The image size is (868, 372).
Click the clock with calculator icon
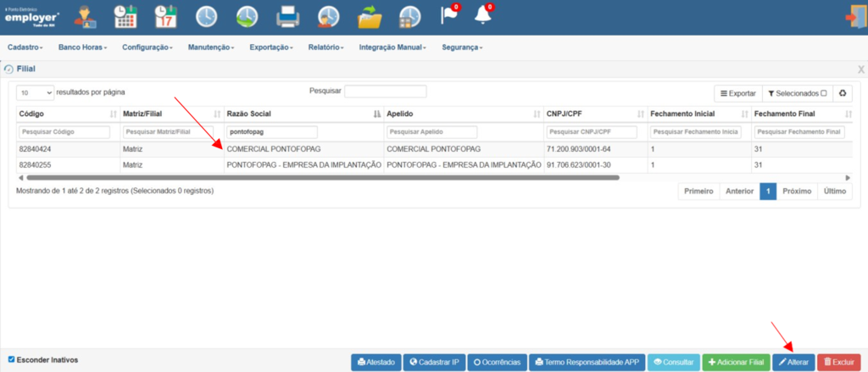pos(410,17)
